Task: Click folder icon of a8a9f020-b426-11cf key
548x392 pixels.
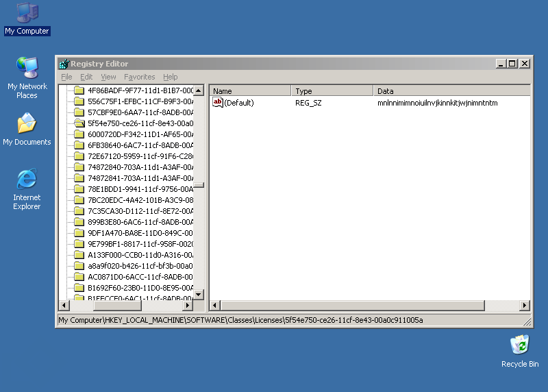Action: 79,266
